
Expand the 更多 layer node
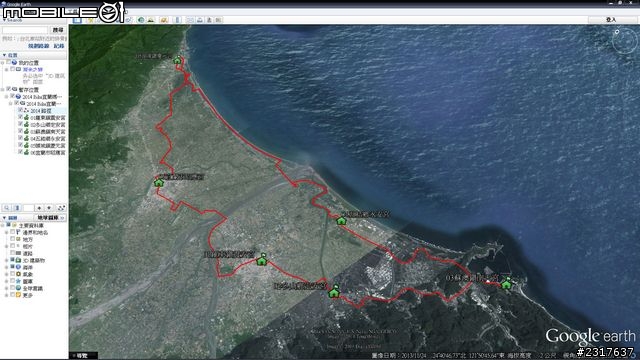tap(7, 295)
